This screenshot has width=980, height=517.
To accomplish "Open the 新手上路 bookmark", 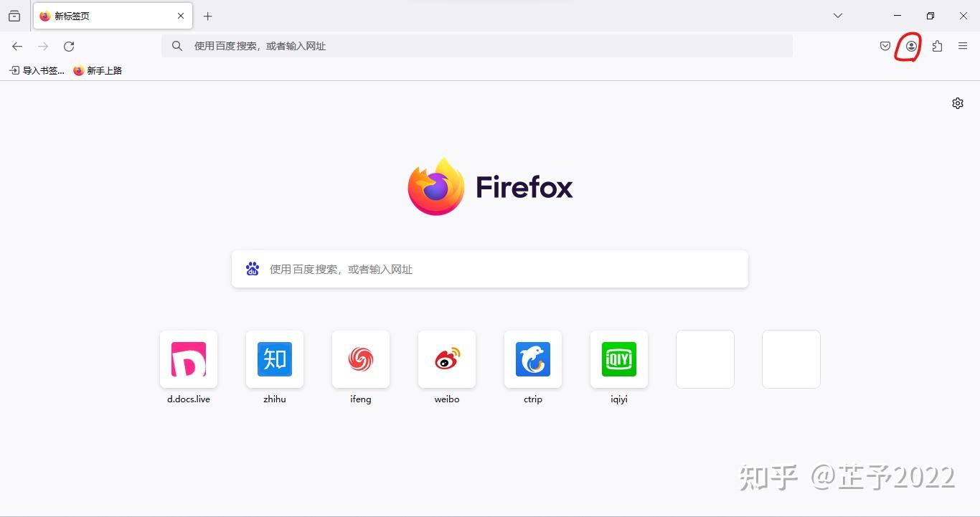I will (x=98, y=70).
